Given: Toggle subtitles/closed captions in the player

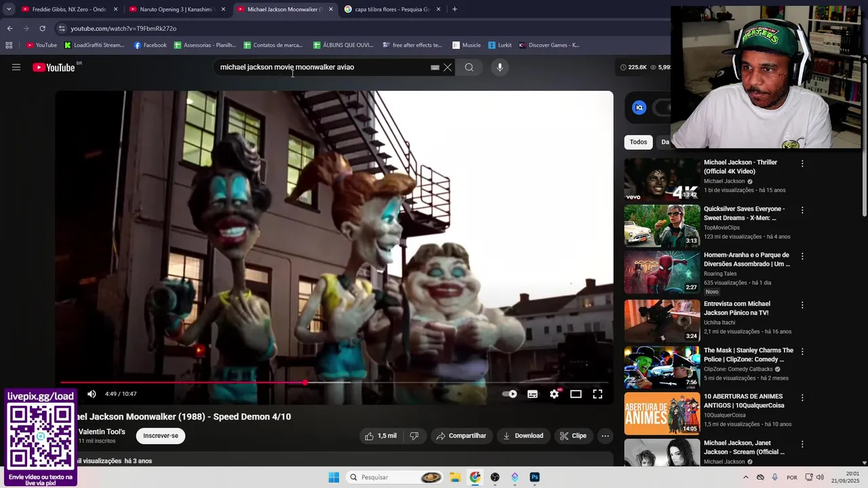Looking at the screenshot, I should click(x=532, y=394).
